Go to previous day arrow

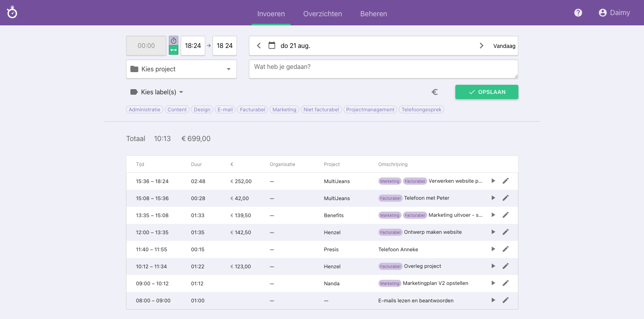(x=259, y=46)
